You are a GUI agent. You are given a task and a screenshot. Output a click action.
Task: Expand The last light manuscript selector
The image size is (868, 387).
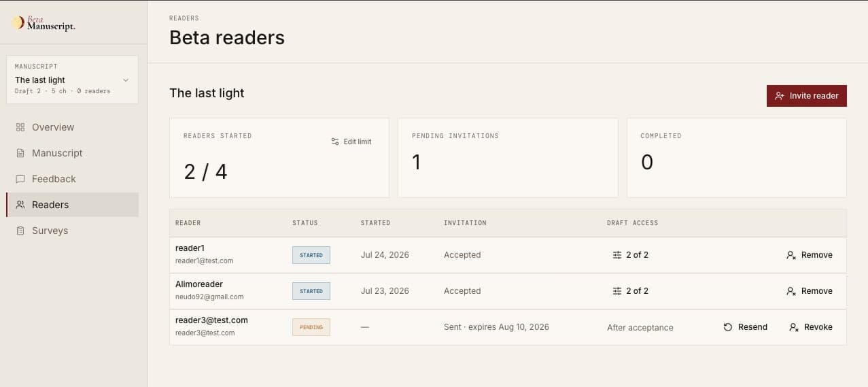point(72,80)
